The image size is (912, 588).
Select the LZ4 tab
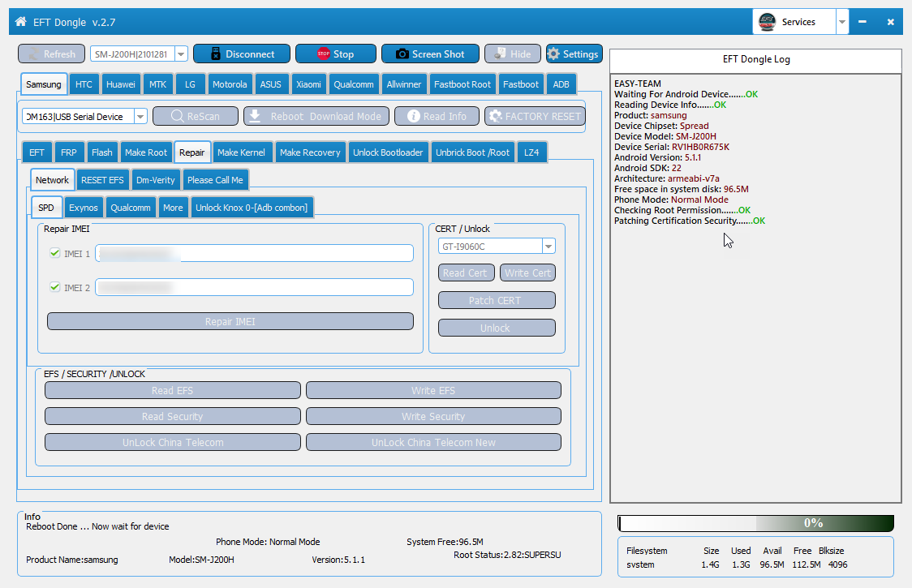click(531, 152)
